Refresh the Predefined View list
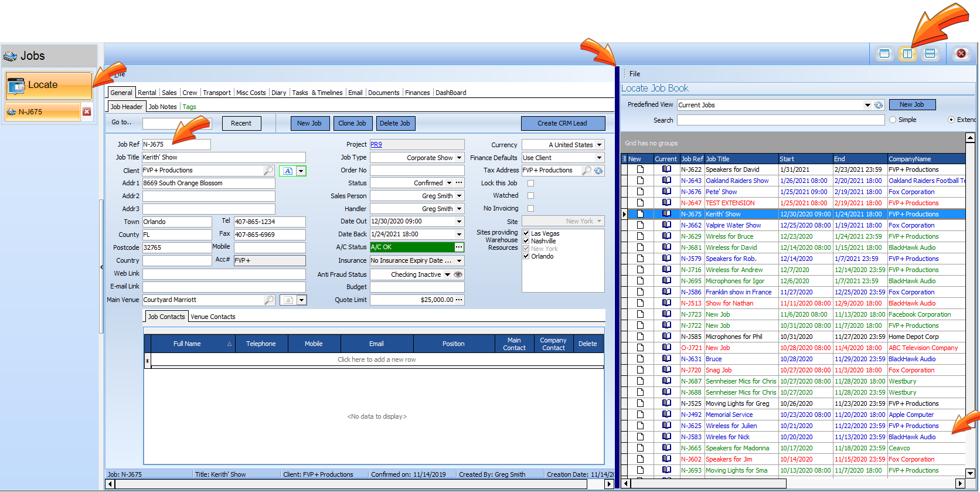 (x=879, y=106)
